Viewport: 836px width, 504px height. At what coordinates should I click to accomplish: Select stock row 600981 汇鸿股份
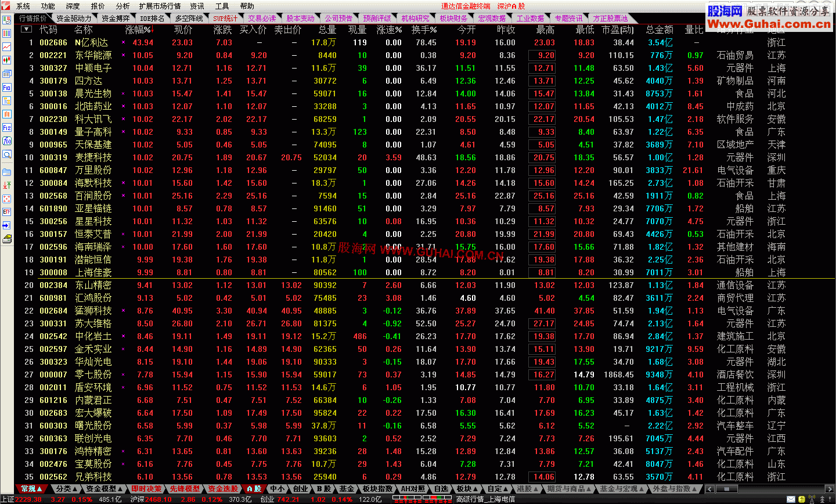coord(424,298)
